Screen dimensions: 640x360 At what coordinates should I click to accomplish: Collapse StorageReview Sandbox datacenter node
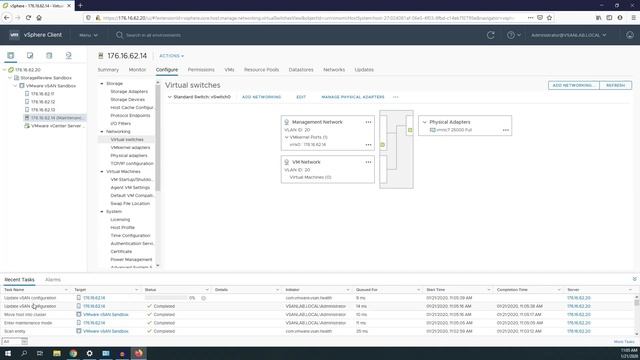[10, 78]
